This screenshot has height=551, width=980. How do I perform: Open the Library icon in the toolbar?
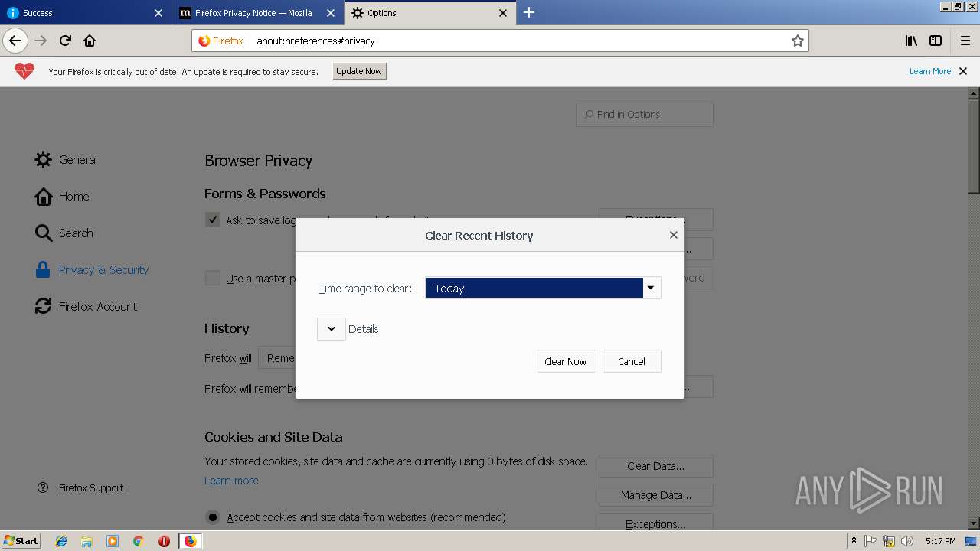[x=911, y=41]
